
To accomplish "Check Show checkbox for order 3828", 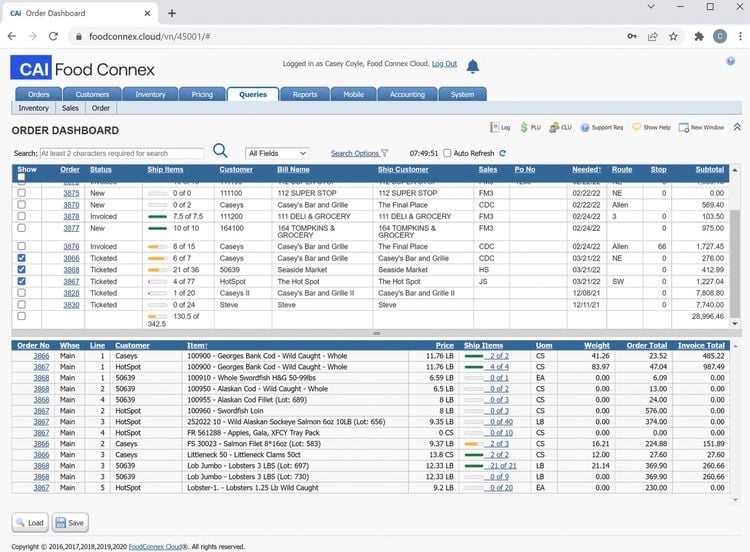I will (22, 293).
